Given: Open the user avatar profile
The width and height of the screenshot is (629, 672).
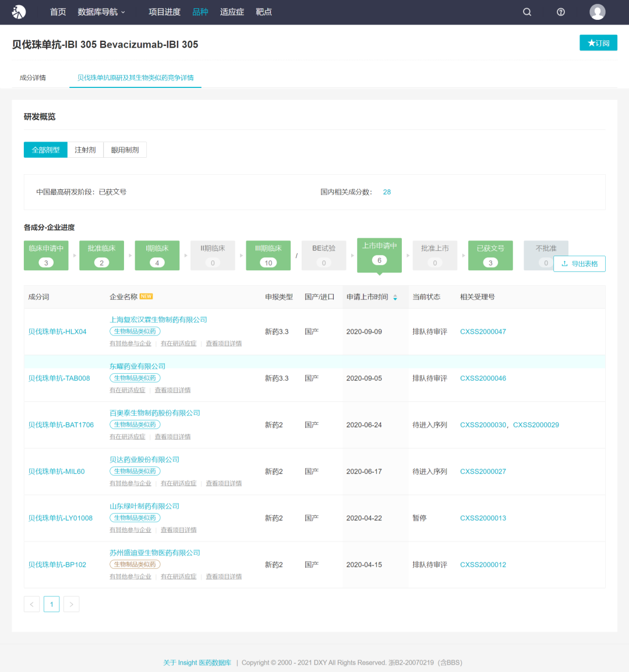Looking at the screenshot, I should point(597,12).
